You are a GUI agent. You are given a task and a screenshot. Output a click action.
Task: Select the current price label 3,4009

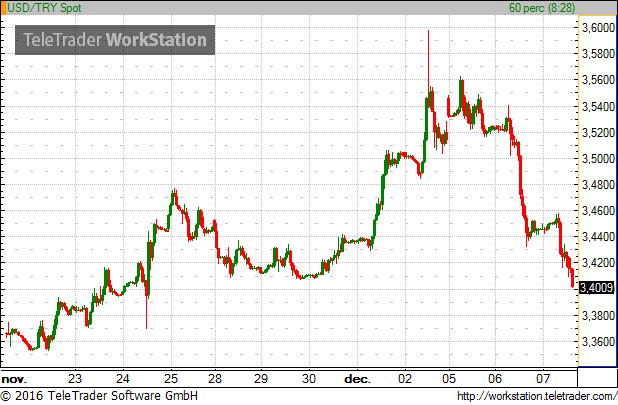pos(597,288)
